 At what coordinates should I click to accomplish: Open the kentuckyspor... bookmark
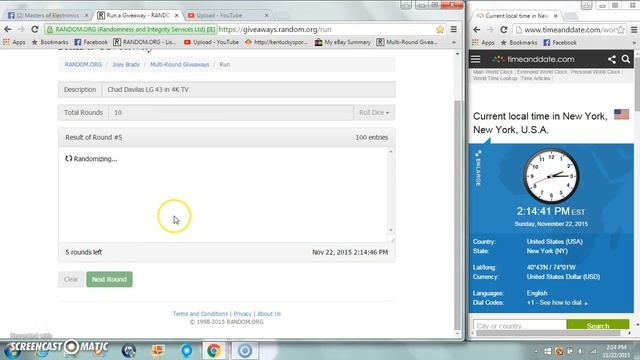tap(276, 42)
